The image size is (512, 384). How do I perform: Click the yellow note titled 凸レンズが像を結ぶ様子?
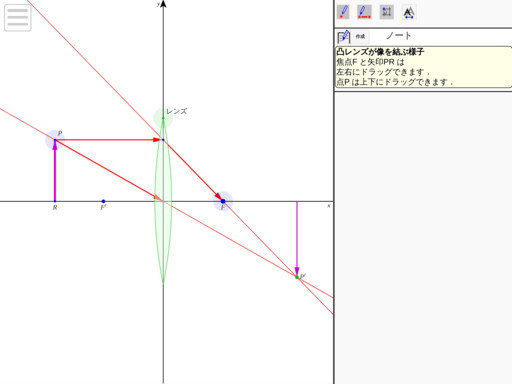(x=423, y=67)
